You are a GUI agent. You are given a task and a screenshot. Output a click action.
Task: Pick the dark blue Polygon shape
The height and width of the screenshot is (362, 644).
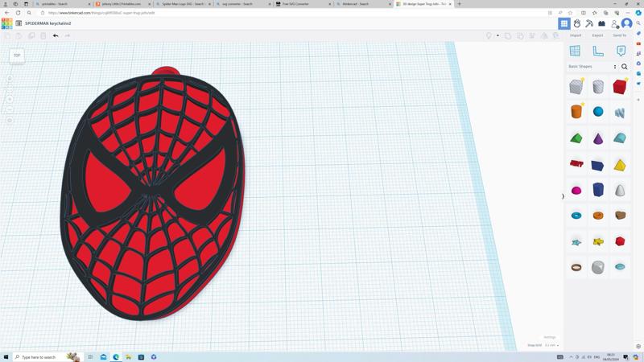pyautogui.click(x=598, y=190)
